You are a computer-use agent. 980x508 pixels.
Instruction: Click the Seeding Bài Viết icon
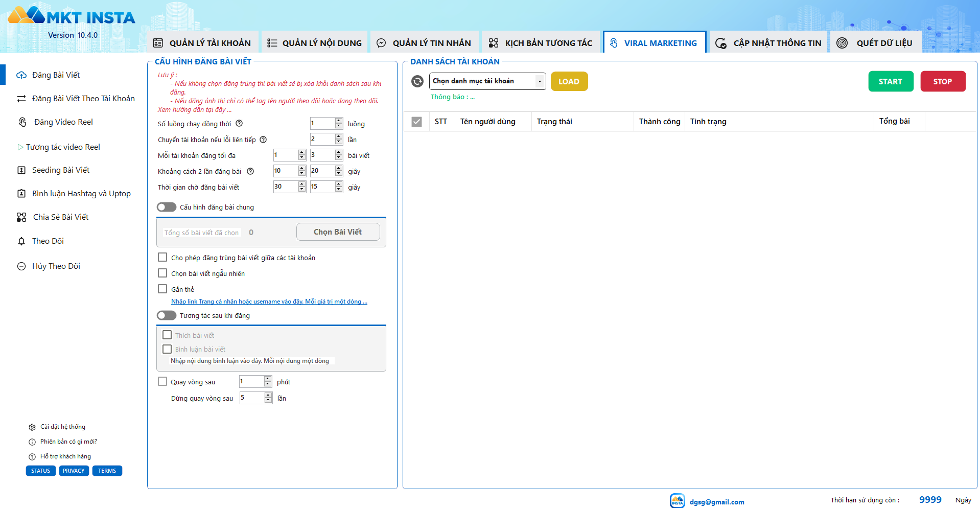(x=21, y=170)
